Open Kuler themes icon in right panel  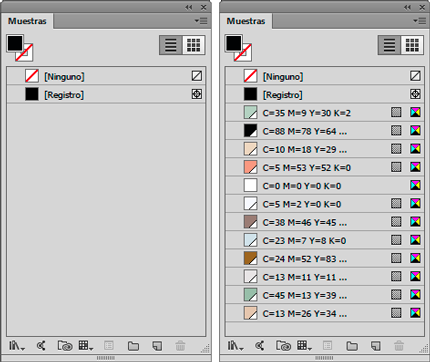(260, 346)
